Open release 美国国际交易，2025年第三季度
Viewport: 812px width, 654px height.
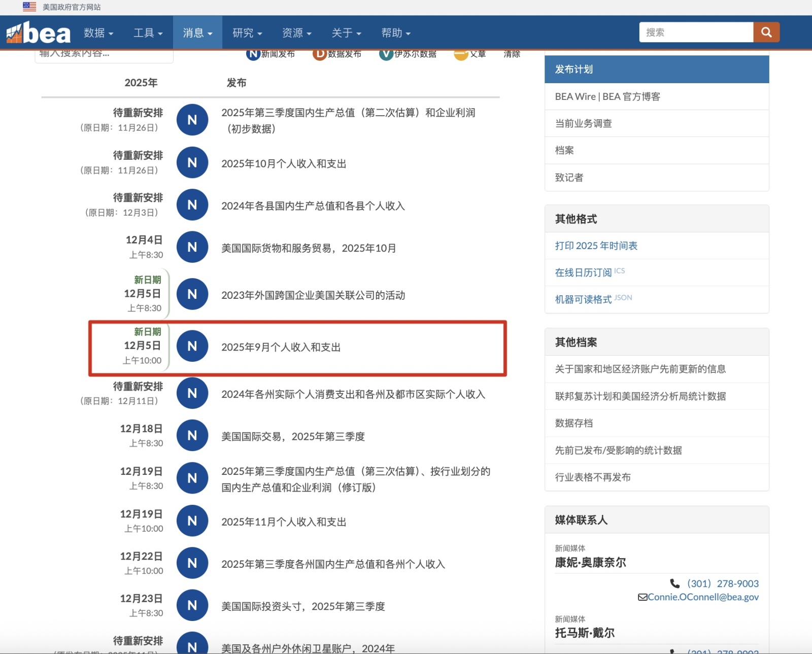(x=293, y=436)
